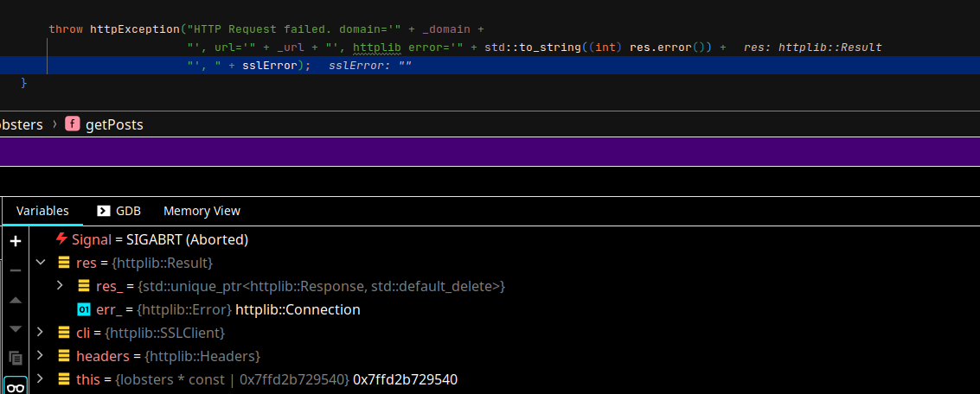Expand the headers variable node
Image resolution: width=980 pixels, height=394 pixels.
[x=40, y=356]
